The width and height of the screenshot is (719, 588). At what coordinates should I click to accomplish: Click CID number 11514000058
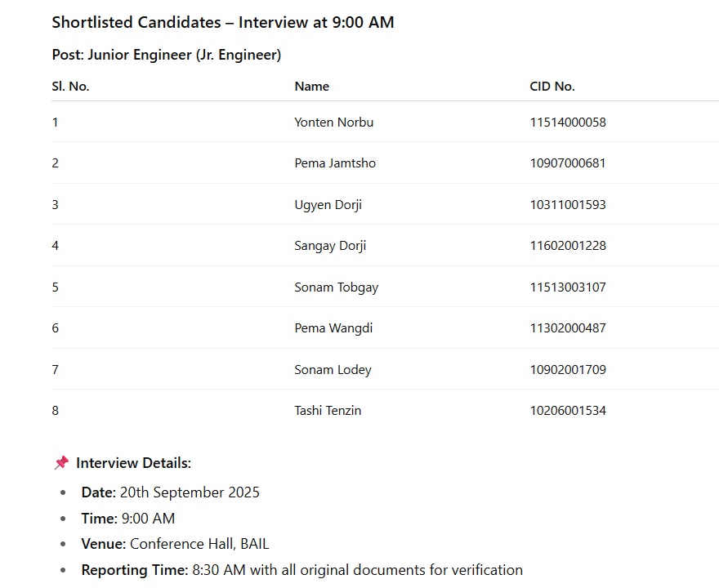568,122
